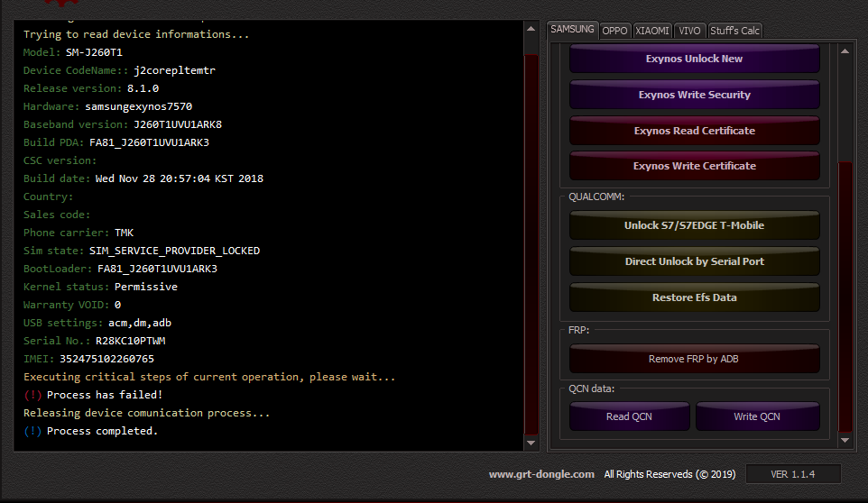Click codename j2corepltemtr
The image size is (868, 503).
(174, 70)
